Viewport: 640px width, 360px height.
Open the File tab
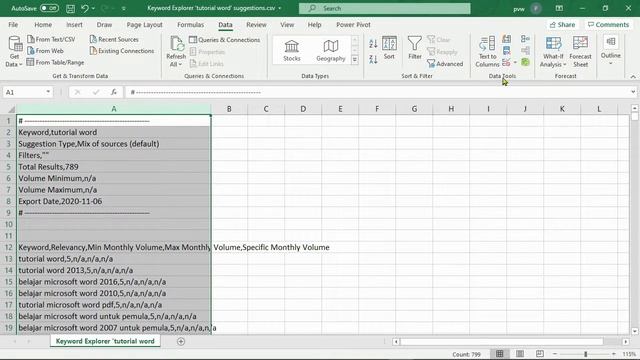tap(13, 24)
